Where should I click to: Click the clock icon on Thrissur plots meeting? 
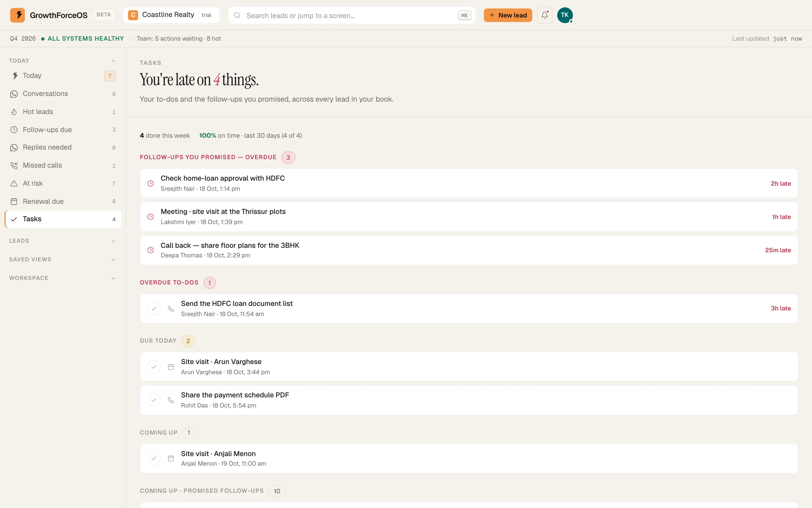coord(151,217)
